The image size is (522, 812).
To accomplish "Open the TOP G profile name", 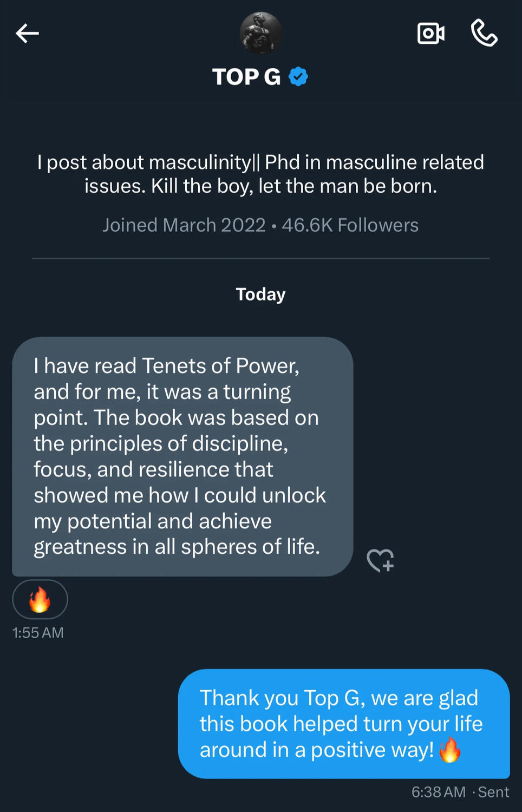I will [246, 77].
